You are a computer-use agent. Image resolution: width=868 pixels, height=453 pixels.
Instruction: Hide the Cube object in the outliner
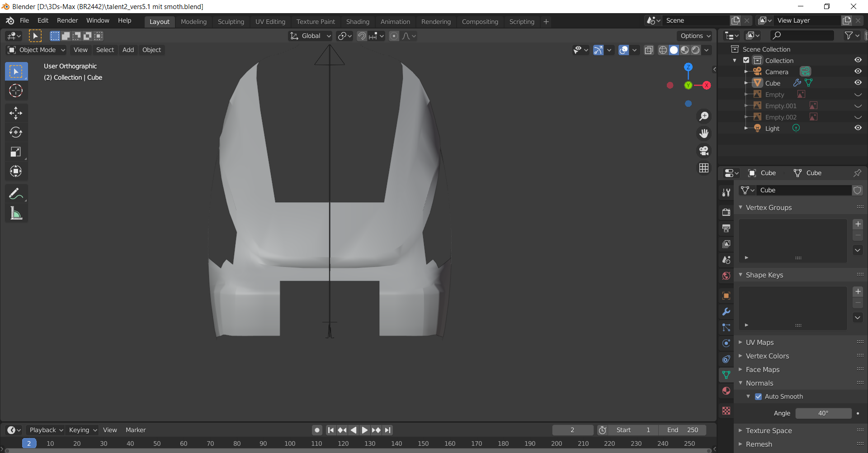pos(858,83)
